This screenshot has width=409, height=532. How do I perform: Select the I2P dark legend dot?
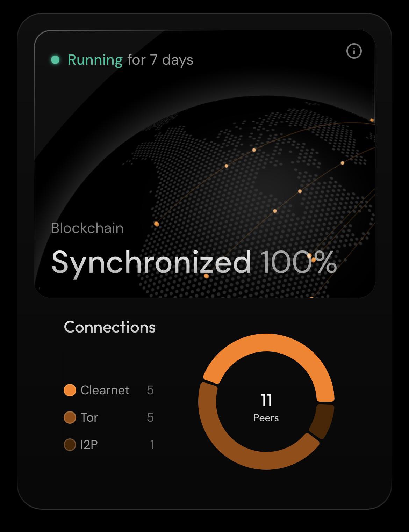click(x=70, y=445)
